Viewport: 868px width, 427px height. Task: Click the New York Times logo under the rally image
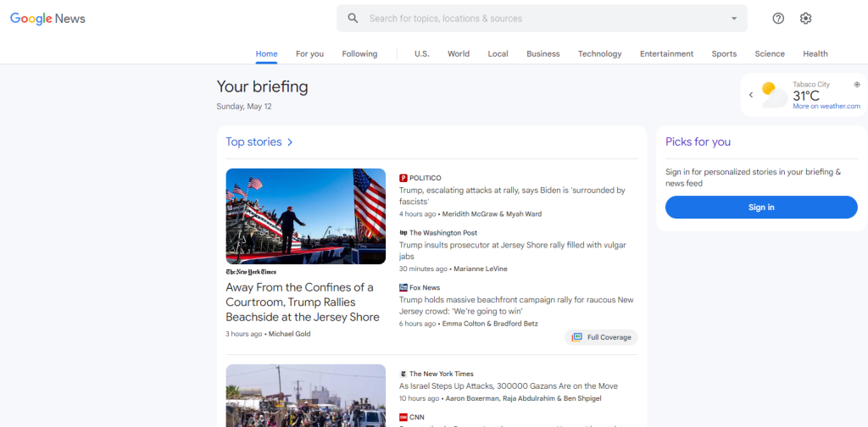[x=251, y=272]
